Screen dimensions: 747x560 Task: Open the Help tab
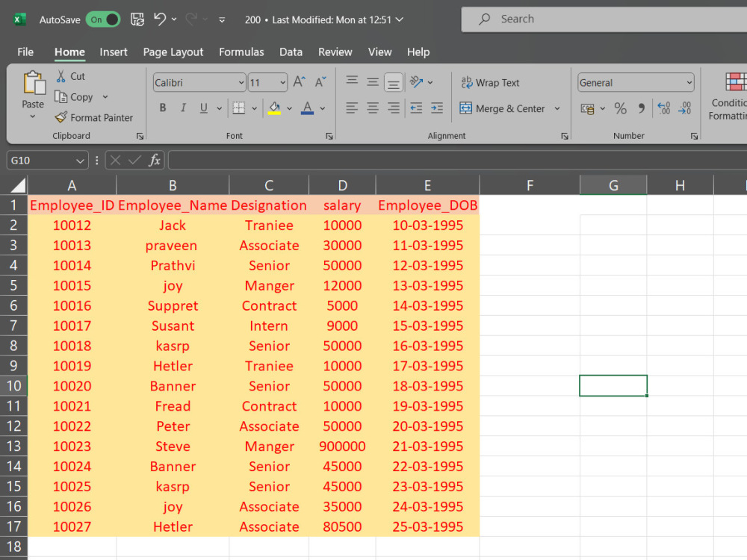pos(418,52)
